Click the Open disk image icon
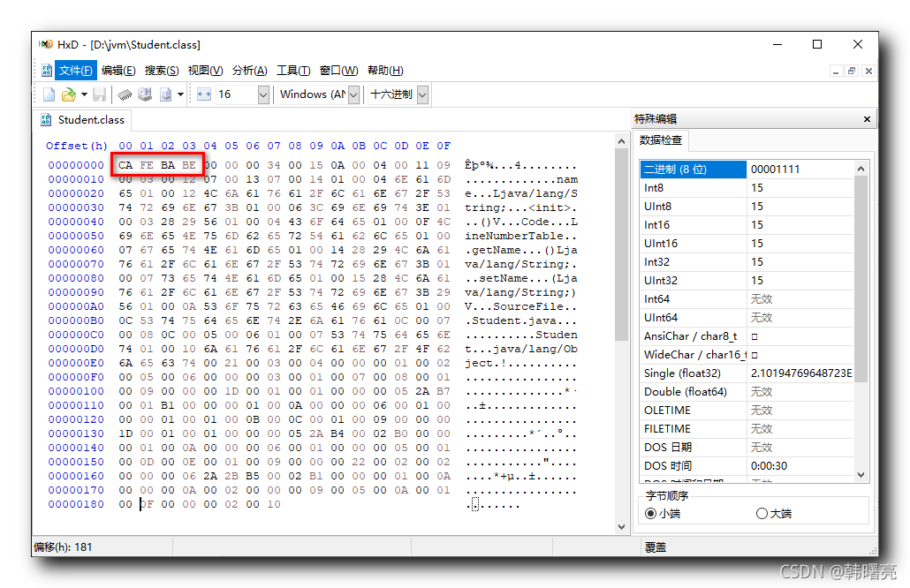The image size is (910, 588). point(165,94)
